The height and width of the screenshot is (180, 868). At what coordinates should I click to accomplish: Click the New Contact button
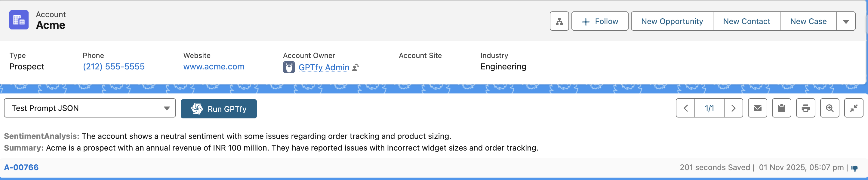click(746, 21)
